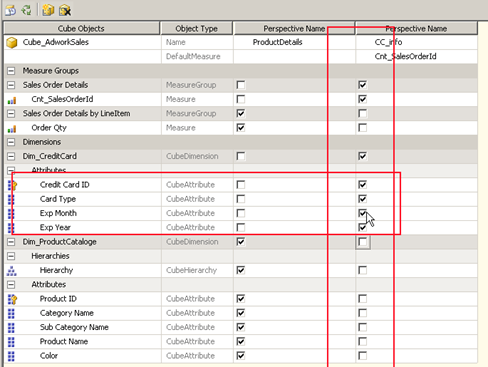The height and width of the screenshot is (367, 488).
Task: Edit the CC_info perspective name cell
Action: click(416, 42)
